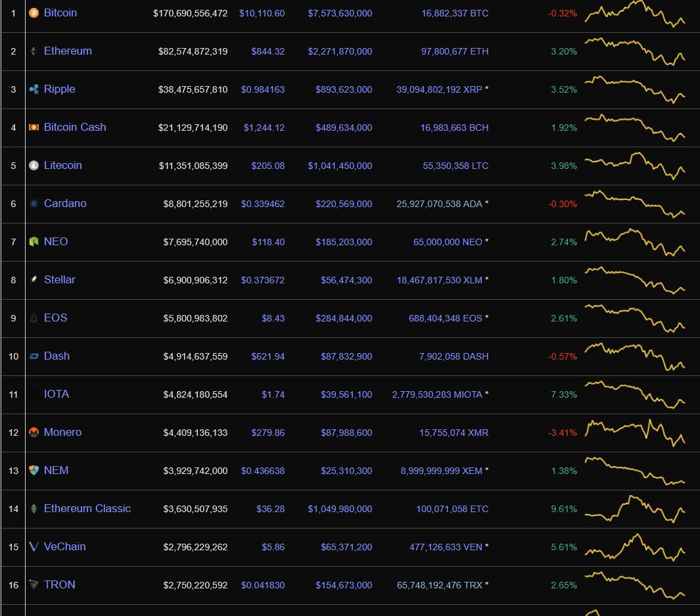This screenshot has height=616, width=700.
Task: Click Bitcoin volume $7,573,630,000
Action: pos(340,13)
